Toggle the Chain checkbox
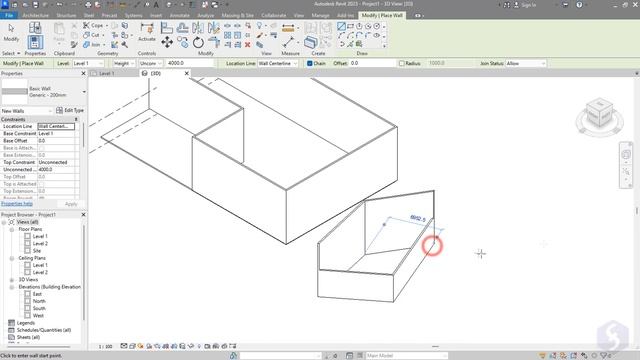The width and height of the screenshot is (640, 360). click(310, 63)
